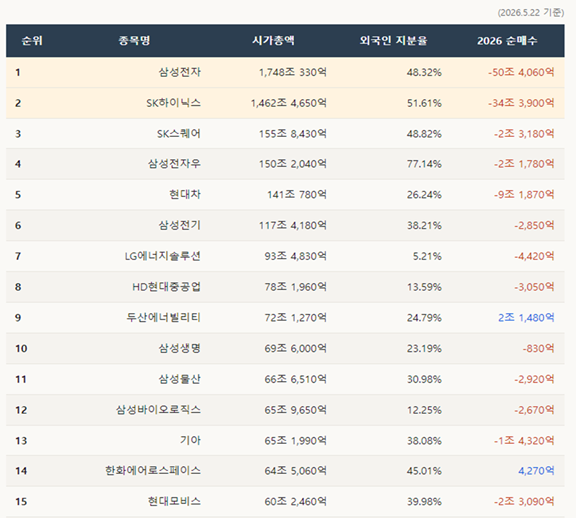Open the 삼성전자 stock name

[180, 72]
